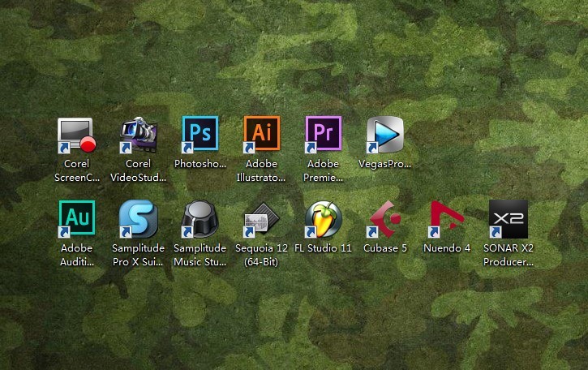Select the Adobe Illustrator Ai icon

point(261,135)
